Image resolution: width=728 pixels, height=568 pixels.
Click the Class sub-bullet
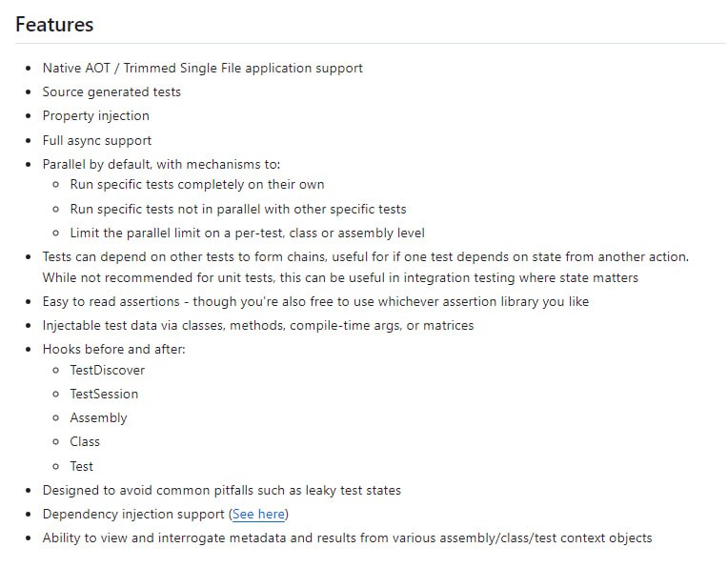[x=85, y=441]
